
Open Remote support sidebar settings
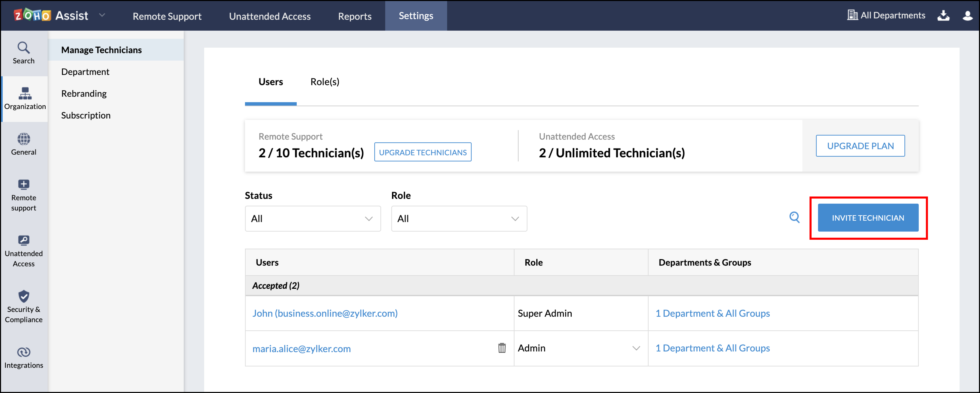24,195
